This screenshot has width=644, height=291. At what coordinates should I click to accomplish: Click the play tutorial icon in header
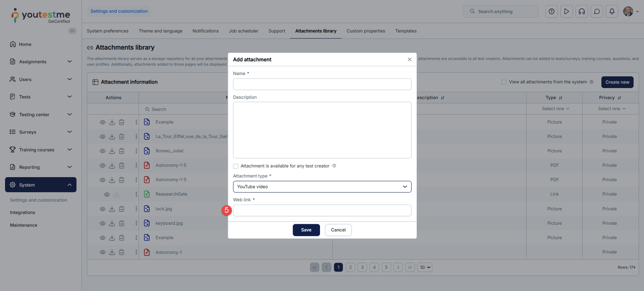pos(566,11)
